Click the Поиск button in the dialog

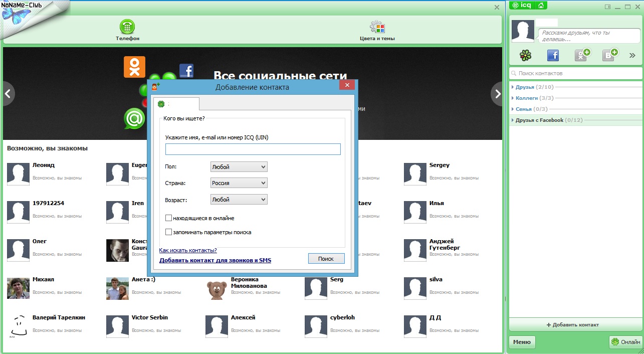[326, 259]
